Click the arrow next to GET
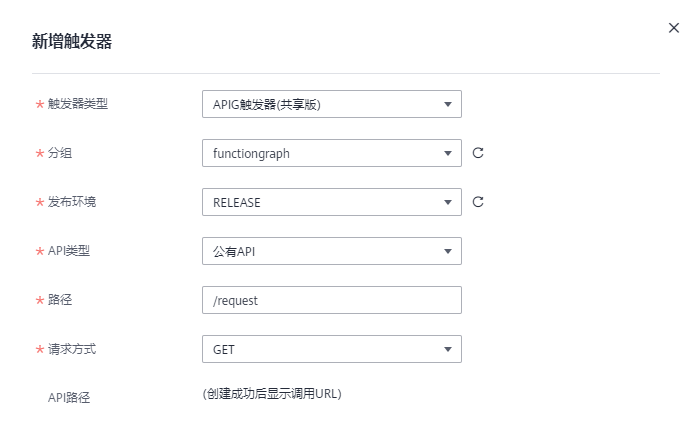Viewport: 699px width, 436px height. [448, 349]
